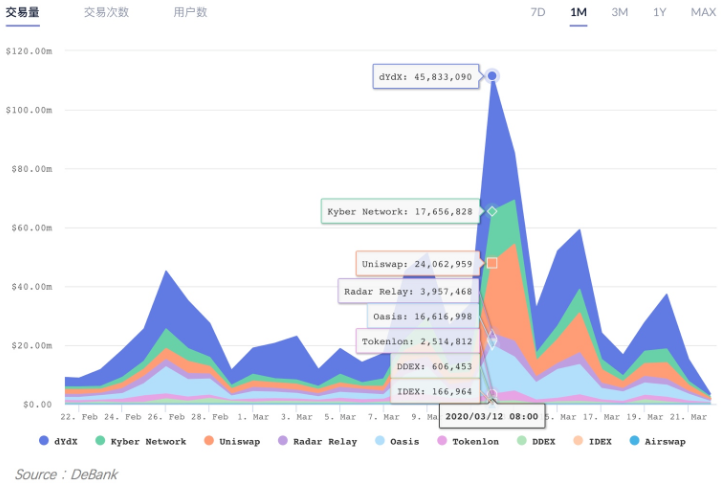Click Radar Relay legend dot

tap(282, 441)
